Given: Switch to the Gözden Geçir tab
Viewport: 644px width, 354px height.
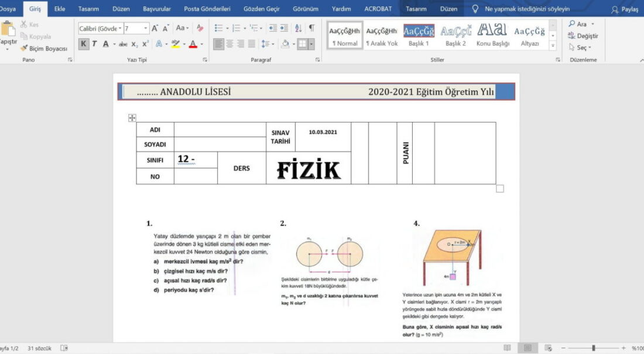Looking at the screenshot, I should [262, 9].
